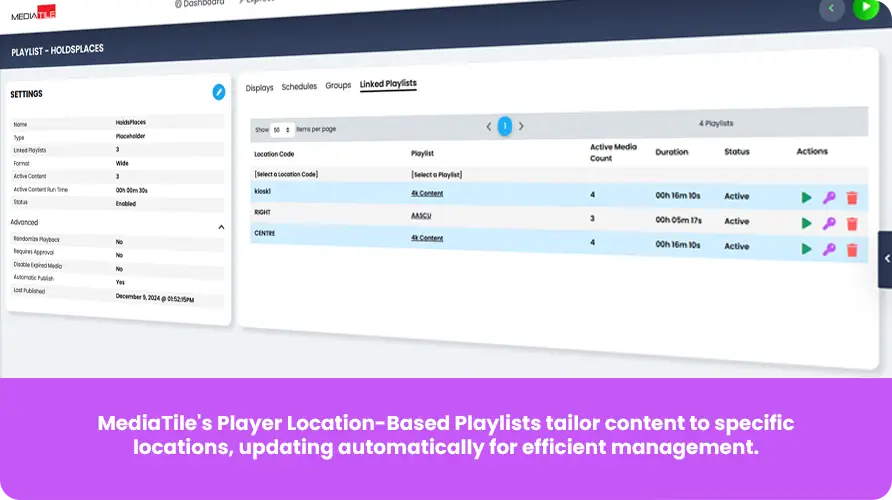Click the grey back arrow circle button
Screen dimensions: 892x500
coord(832,9)
